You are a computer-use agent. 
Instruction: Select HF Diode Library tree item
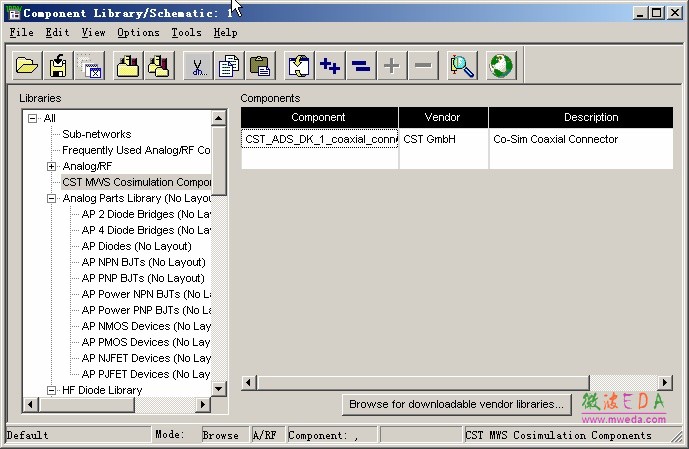[x=102, y=390]
